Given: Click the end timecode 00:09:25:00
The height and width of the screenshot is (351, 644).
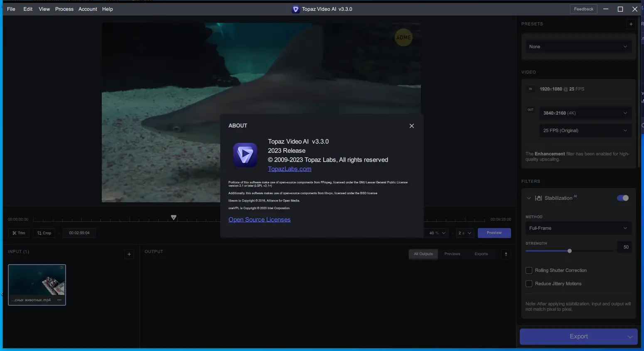Looking at the screenshot, I should pos(501,219).
